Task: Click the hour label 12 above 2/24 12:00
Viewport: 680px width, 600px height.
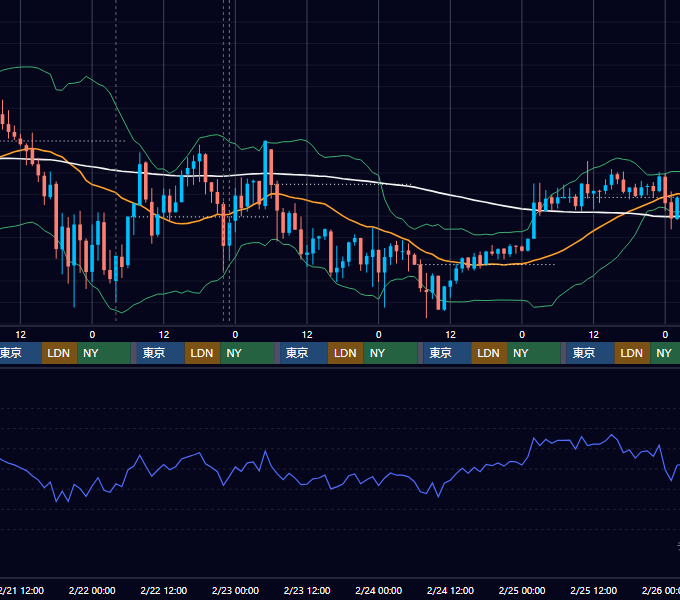Action: (450, 335)
